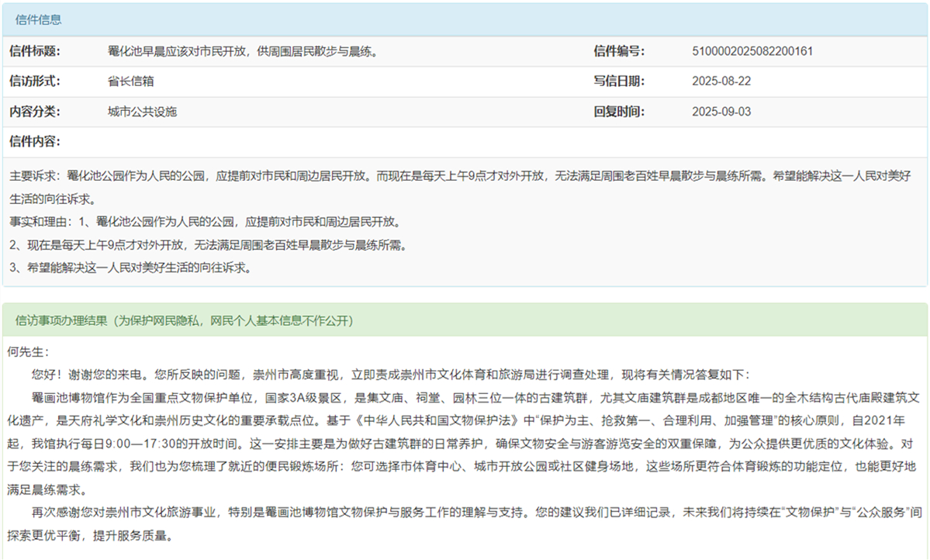Click the 写信日期 label

point(619,81)
